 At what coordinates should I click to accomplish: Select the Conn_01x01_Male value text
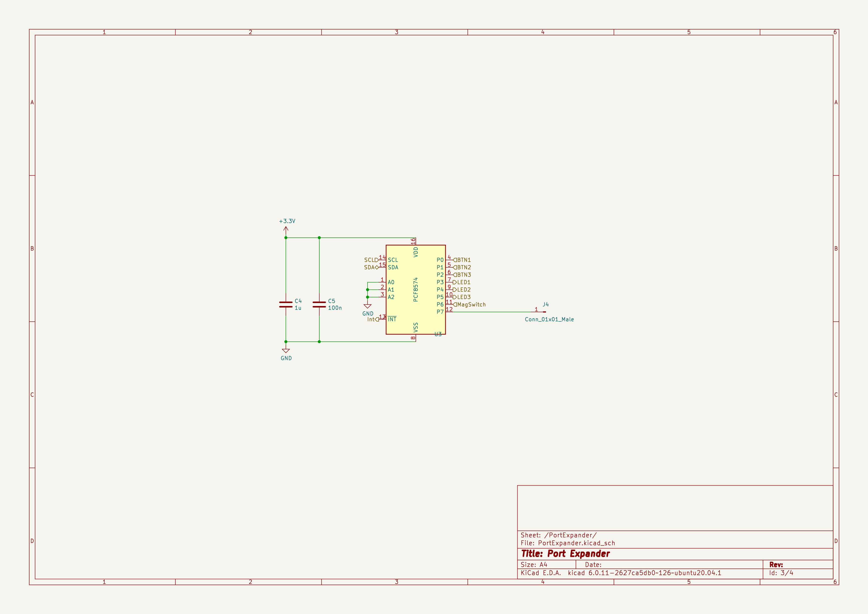[x=549, y=319]
